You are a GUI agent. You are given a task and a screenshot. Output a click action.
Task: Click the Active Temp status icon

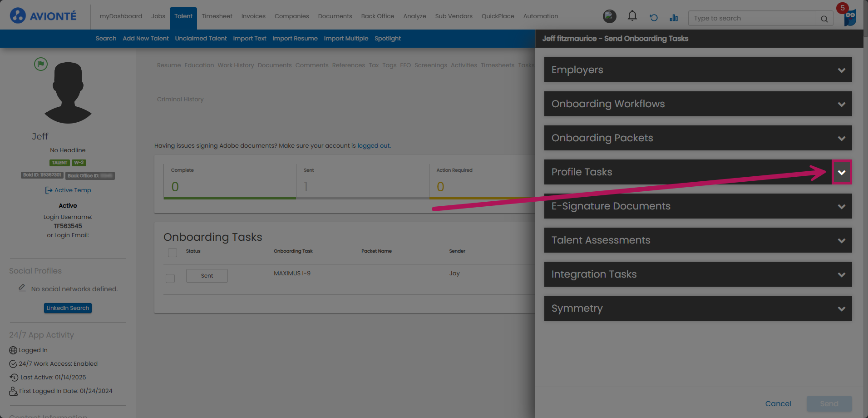(49, 190)
